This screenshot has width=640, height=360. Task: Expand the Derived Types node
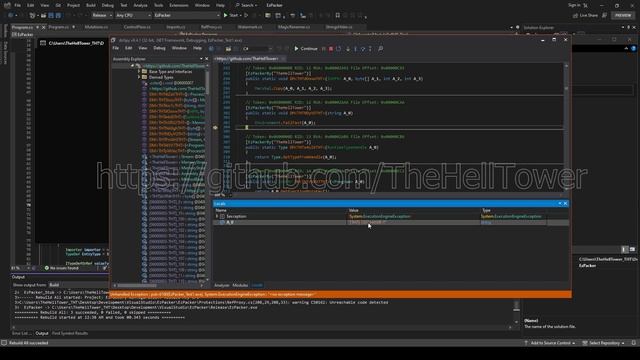[x=139, y=77]
